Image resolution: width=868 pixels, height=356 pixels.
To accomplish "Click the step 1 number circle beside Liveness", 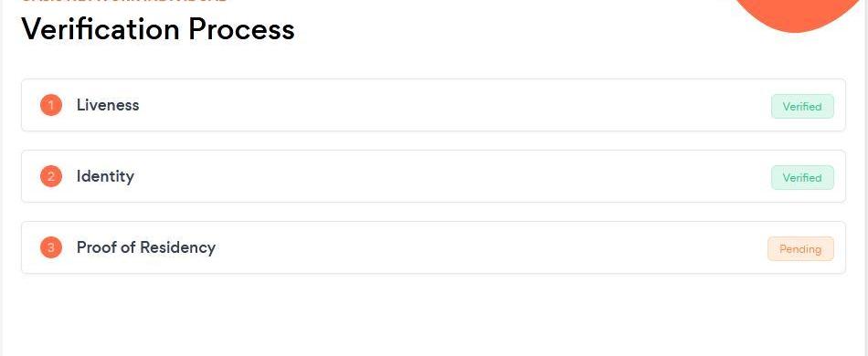I will [51, 105].
